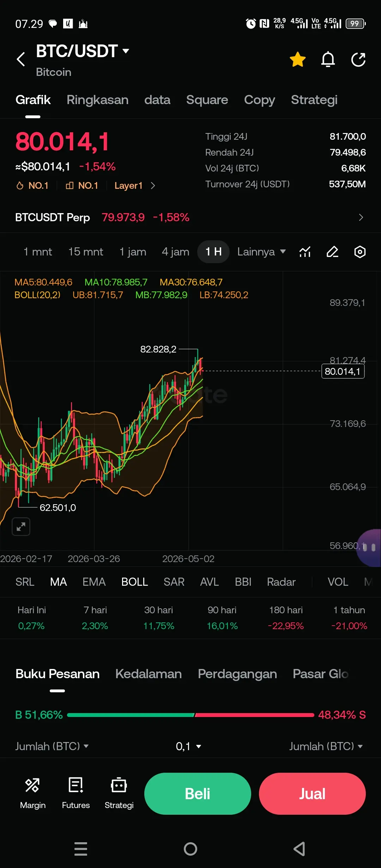381x868 pixels.
Task: Toggle VOL sub-indicator
Action: coord(338,582)
